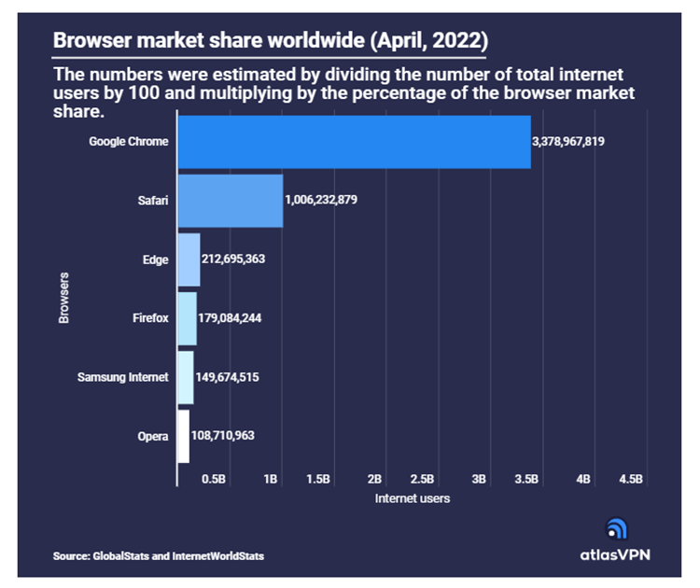Screen dimensions: 700x588
Task: Click the Internet users axis title
Action: click(x=412, y=498)
